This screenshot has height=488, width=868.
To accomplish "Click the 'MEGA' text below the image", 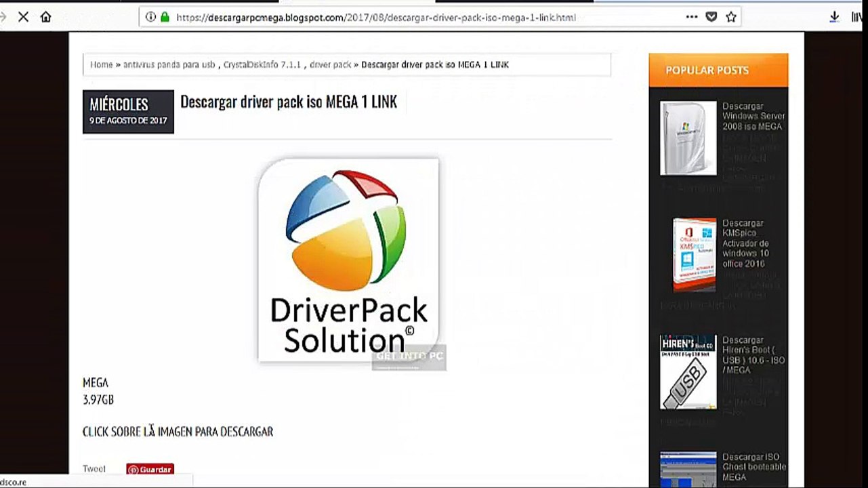I will (x=96, y=383).
